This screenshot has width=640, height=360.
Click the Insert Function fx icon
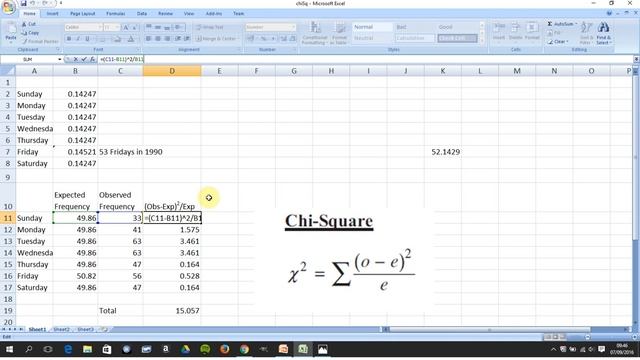92,60
